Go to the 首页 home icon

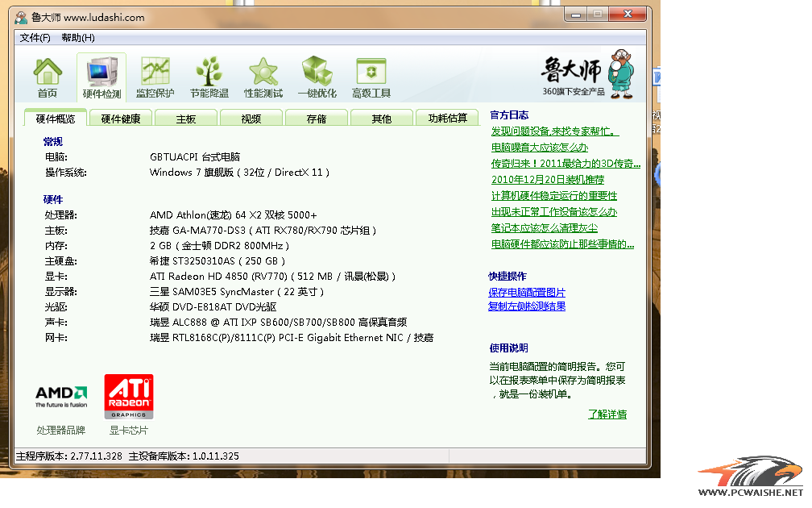pos(48,77)
